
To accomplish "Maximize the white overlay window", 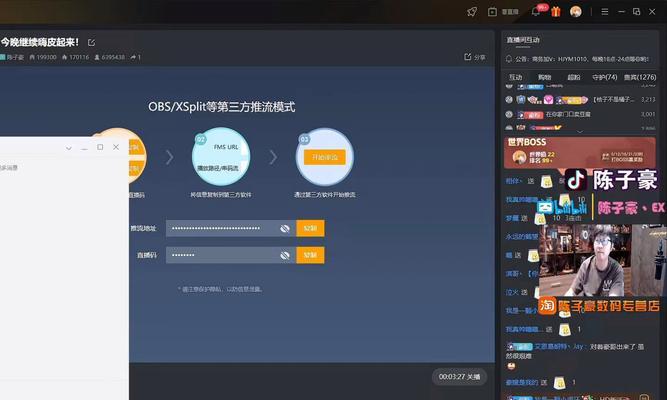I will coord(100,147).
